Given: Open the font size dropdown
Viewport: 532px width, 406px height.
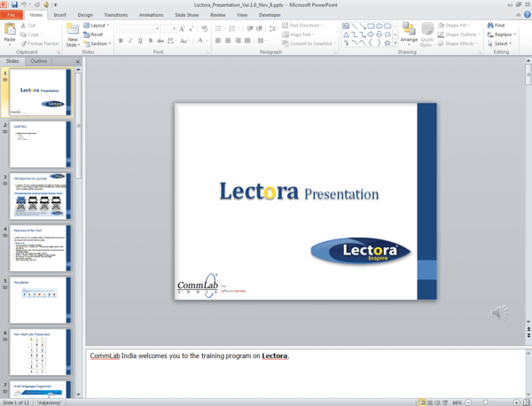Looking at the screenshot, I should (x=174, y=28).
